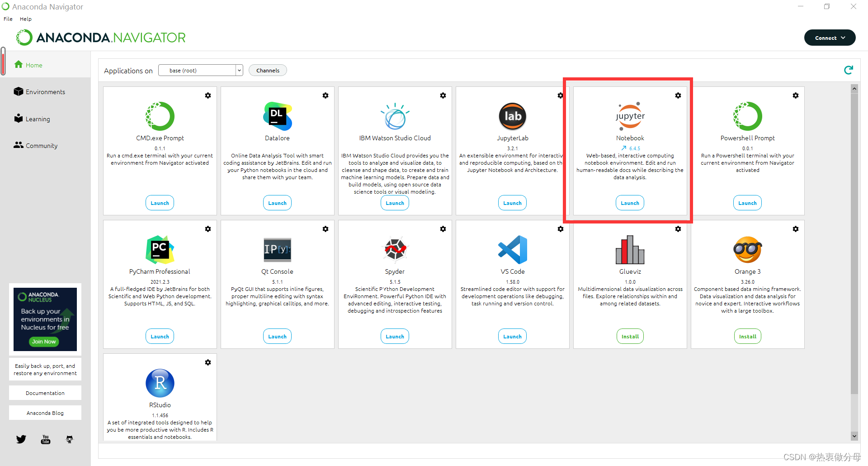Click the applications list scrollbar
Image resolution: width=868 pixels, height=466 pixels.
click(854, 243)
